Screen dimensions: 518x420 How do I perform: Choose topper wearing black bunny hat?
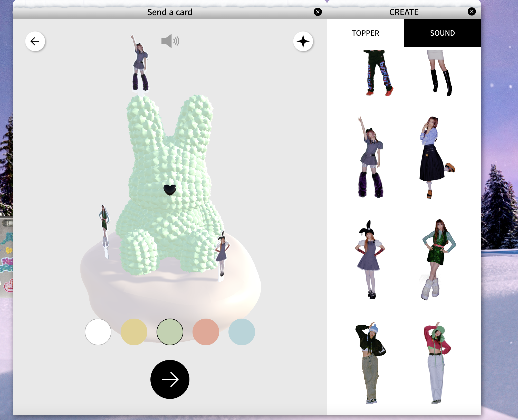click(x=369, y=259)
